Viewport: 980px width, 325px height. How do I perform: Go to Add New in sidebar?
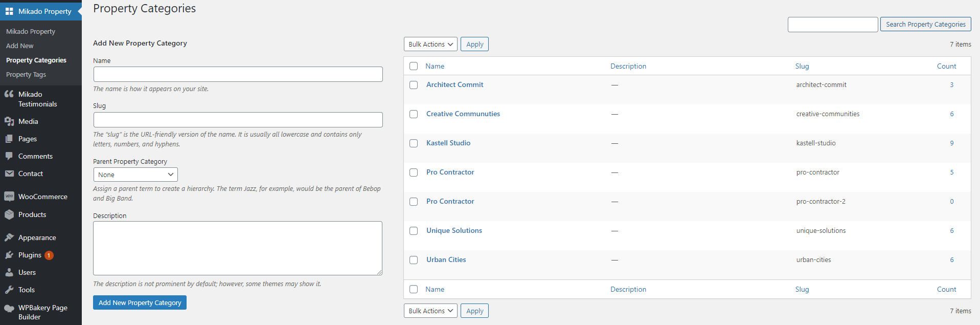tap(19, 46)
